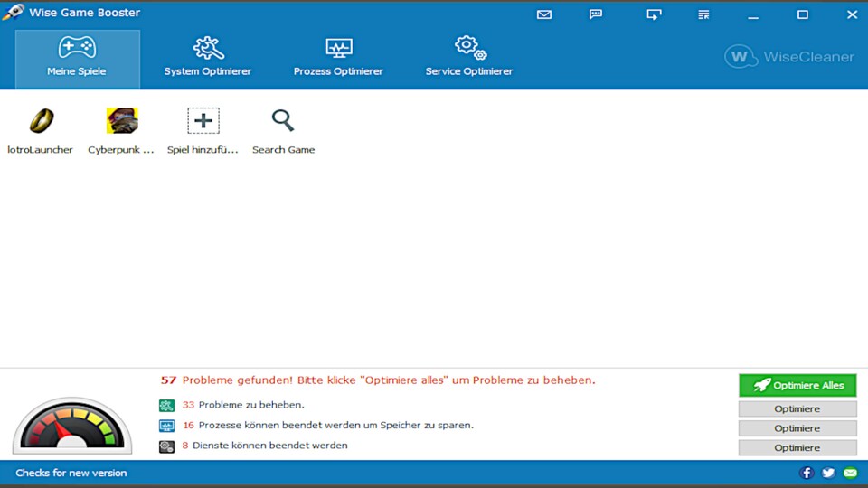
Task: Open the Search Game magnifier
Action: point(283,121)
